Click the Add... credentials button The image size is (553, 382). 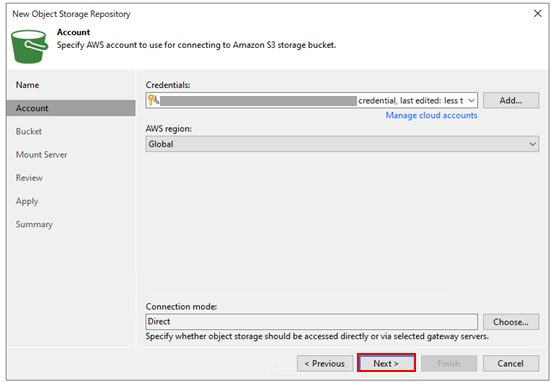tap(511, 101)
